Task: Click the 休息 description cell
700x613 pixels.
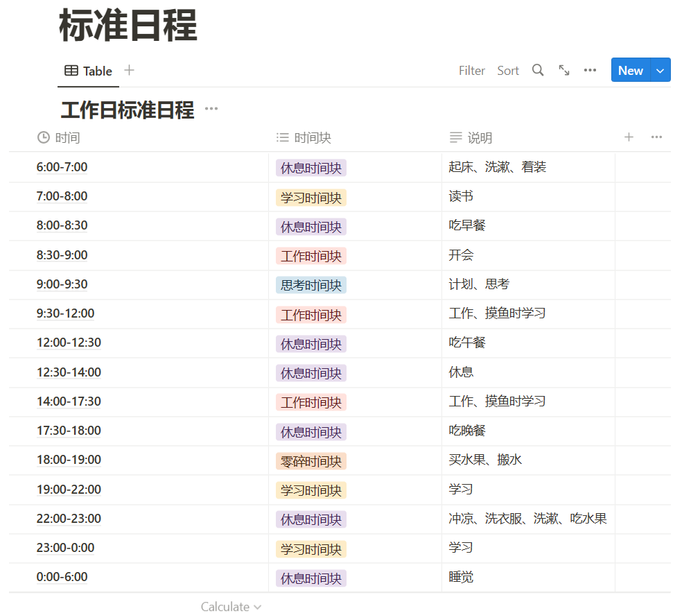Action: [x=528, y=372]
